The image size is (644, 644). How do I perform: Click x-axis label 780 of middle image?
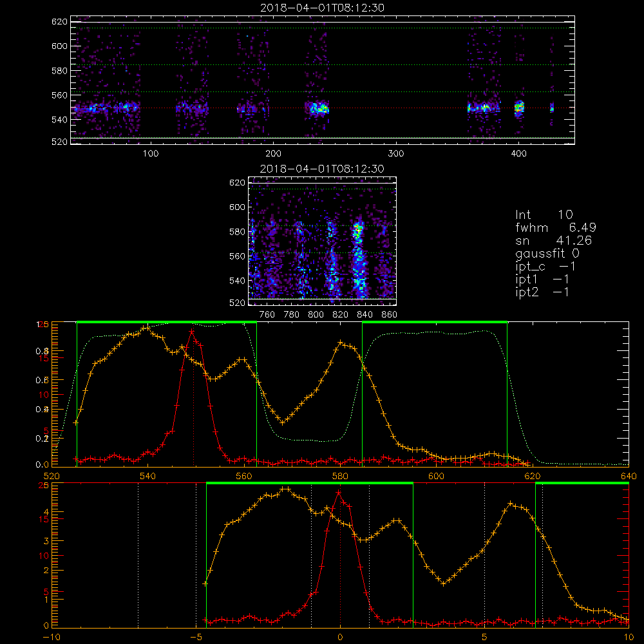[x=292, y=315]
